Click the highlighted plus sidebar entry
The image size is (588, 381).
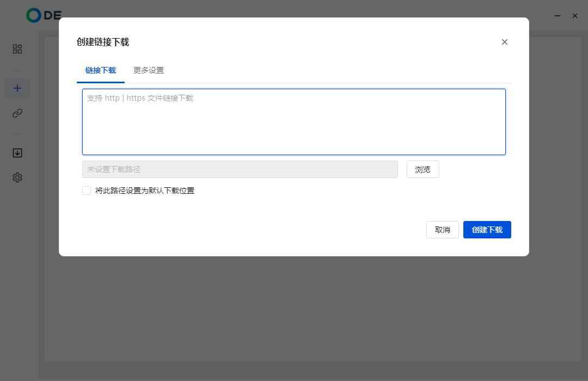click(x=17, y=88)
